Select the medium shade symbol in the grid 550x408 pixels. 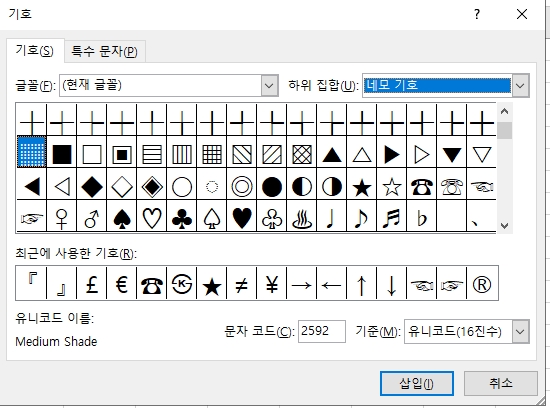coord(32,152)
